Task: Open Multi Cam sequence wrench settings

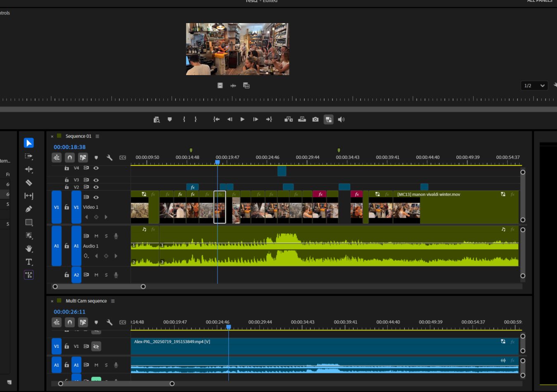Action: coord(109,322)
